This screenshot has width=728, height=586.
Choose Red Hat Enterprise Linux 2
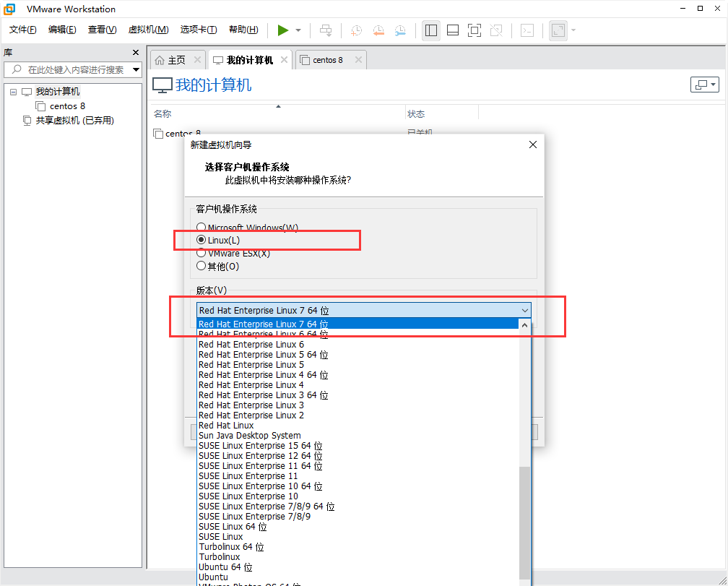coord(357,415)
